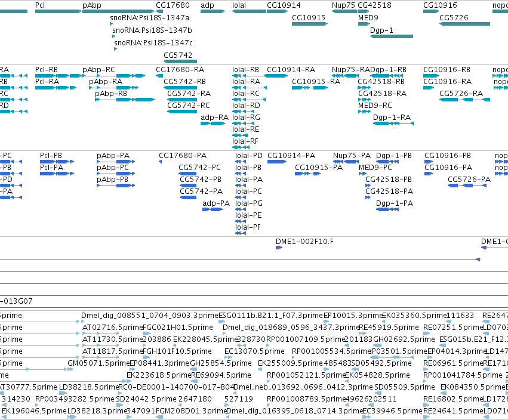Click snoRNA:Psi18S-1347c label
The image size is (508, 420).
coord(153,43)
